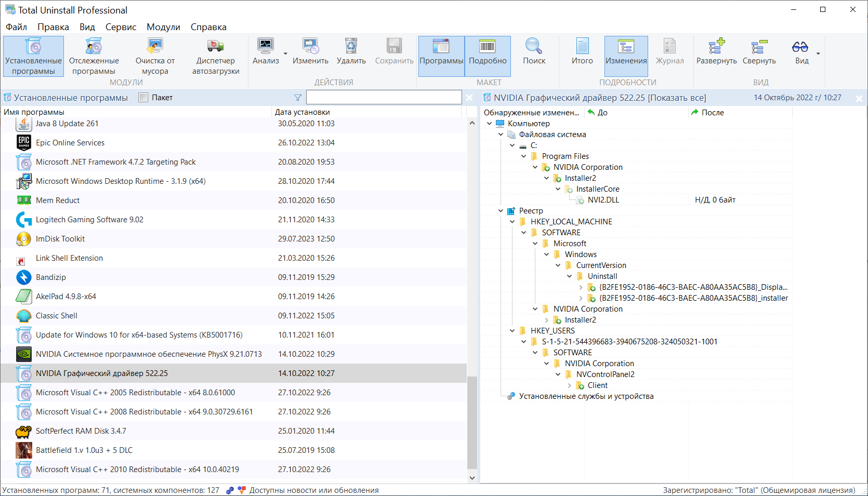Expand the registry Installer2 key

pos(546,320)
